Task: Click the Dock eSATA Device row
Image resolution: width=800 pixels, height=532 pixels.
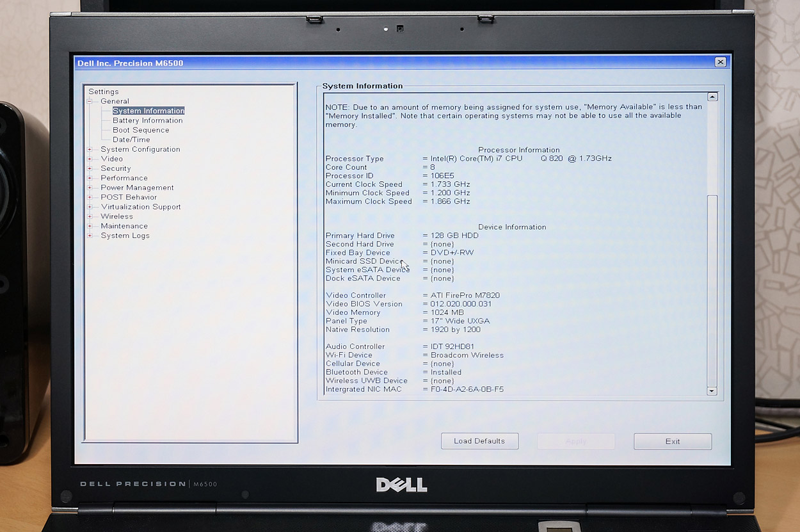Action: [x=390, y=278]
